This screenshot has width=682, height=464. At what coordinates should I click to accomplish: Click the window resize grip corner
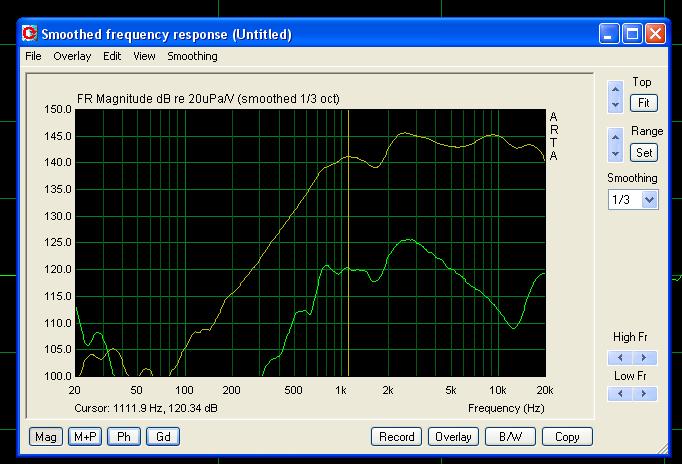coord(661,448)
